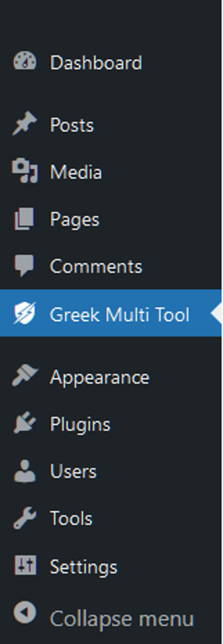Collapse the menu using the arrow circle icon
Screen dimensions: 223x644
24,613
